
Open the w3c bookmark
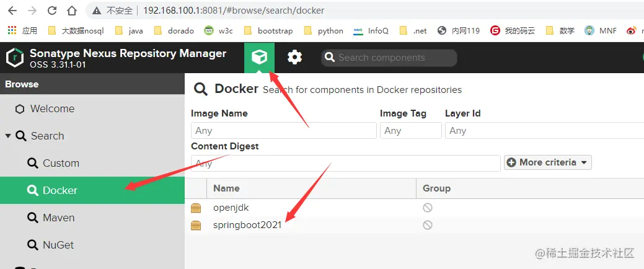point(219,30)
